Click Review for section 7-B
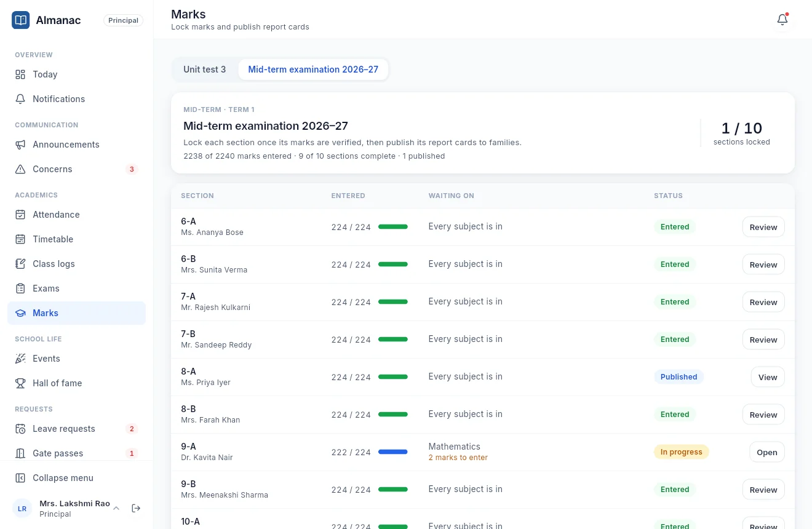Screen dimensions: 812x529 [x=763, y=340]
